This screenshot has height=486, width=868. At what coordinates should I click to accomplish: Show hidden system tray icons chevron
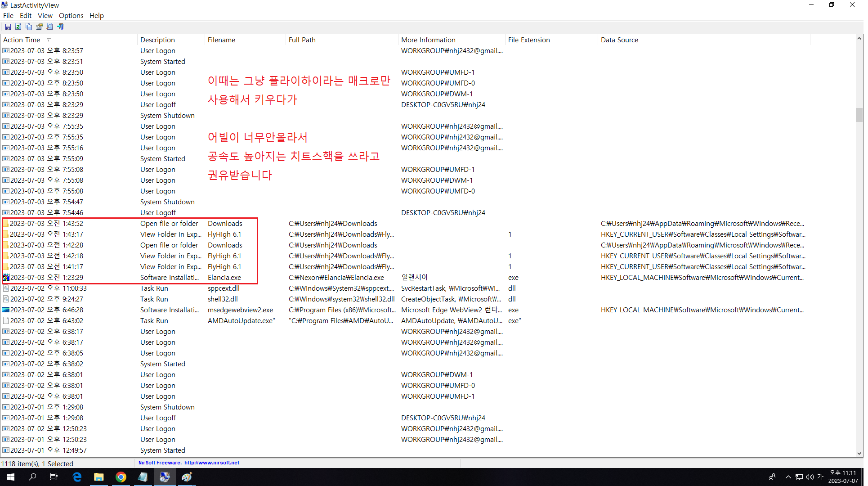click(788, 477)
